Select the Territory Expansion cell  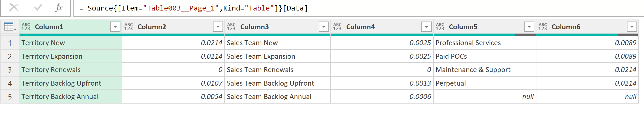(71, 56)
